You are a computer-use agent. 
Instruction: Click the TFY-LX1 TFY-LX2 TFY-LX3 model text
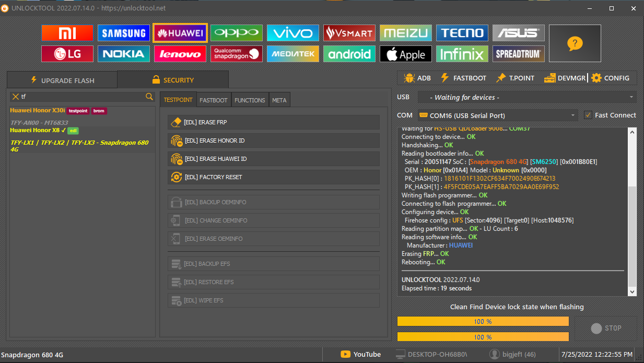point(80,146)
